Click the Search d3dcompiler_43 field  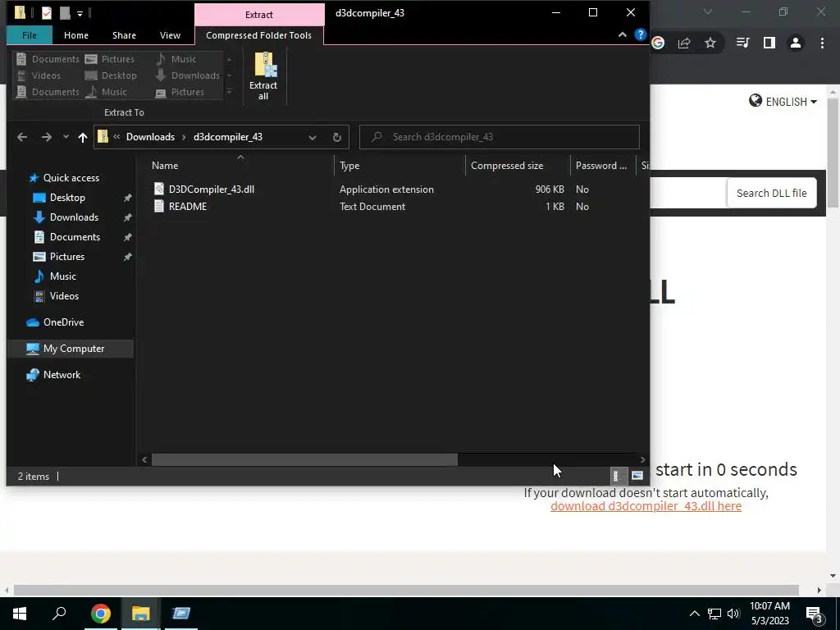(500, 137)
